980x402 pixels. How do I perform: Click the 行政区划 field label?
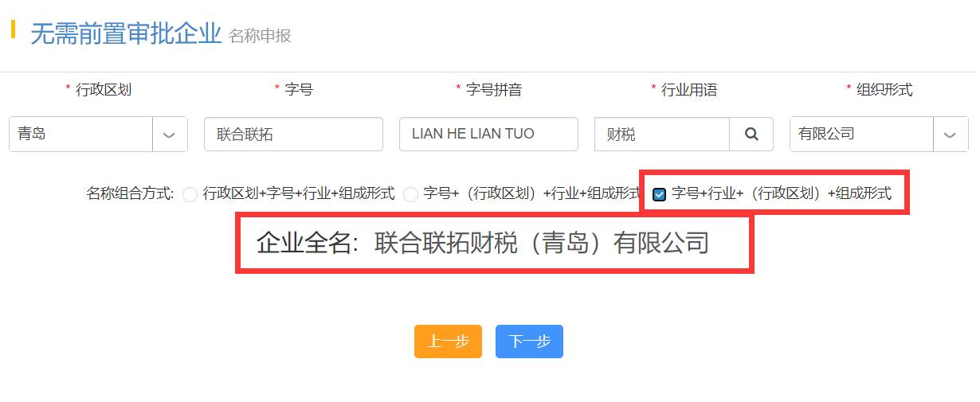[104, 90]
